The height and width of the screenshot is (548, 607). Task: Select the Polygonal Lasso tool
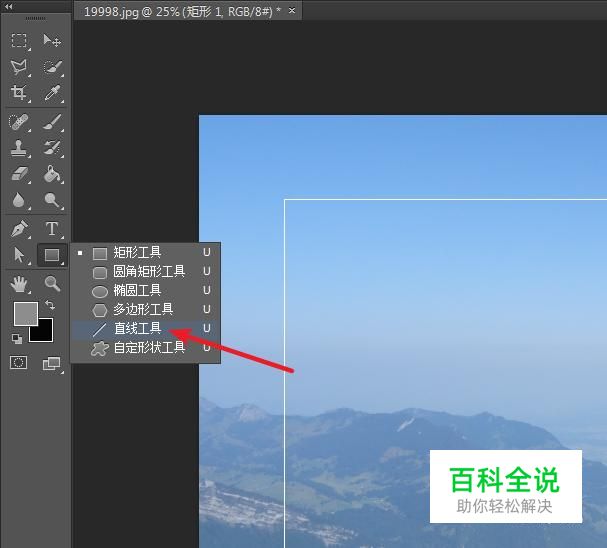point(19,67)
